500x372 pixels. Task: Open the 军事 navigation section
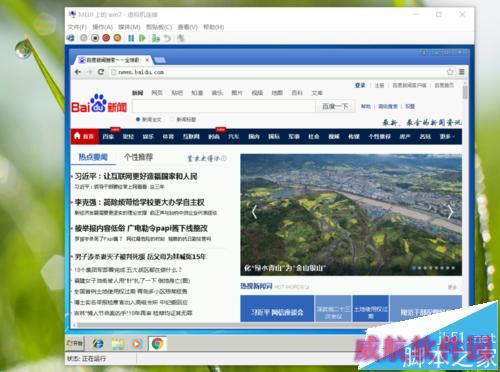pos(294,136)
